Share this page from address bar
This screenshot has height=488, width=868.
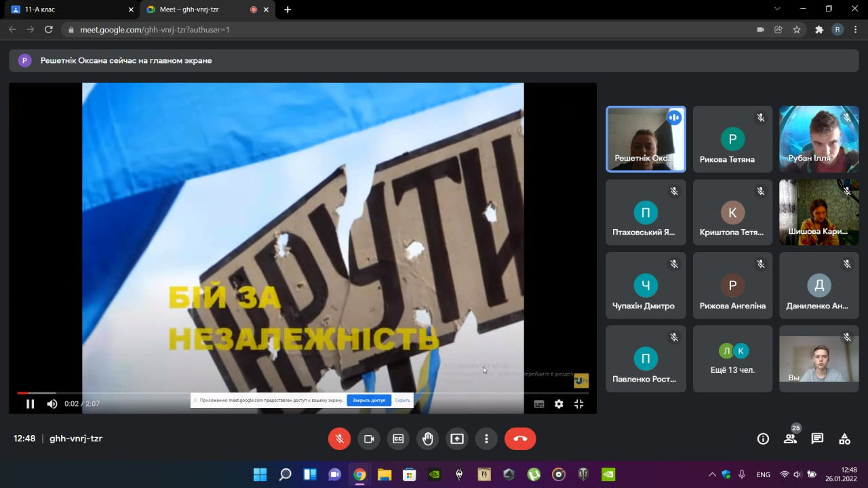pos(778,30)
